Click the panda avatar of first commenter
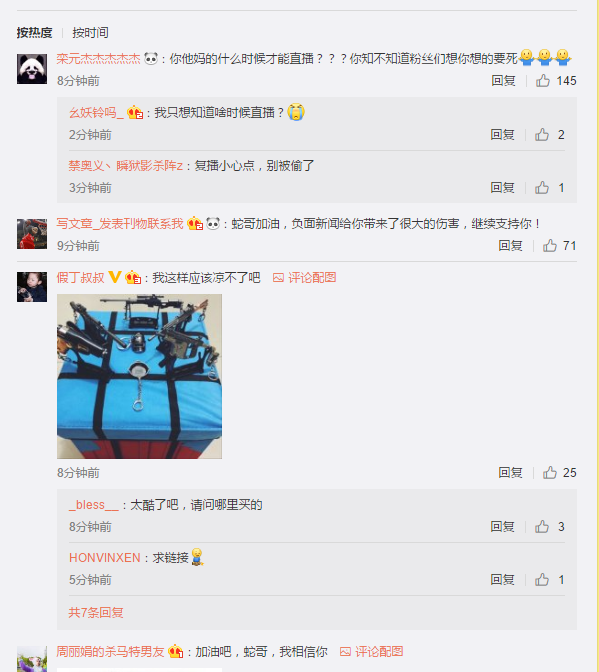 [32, 69]
